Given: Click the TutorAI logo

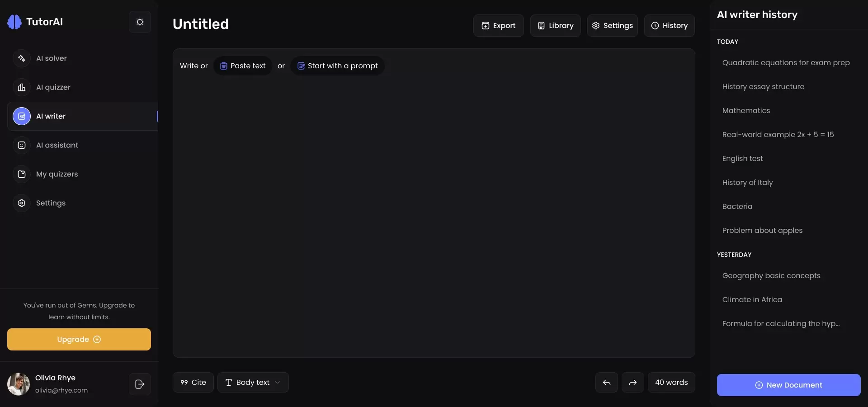Looking at the screenshot, I should pyautogui.click(x=35, y=22).
